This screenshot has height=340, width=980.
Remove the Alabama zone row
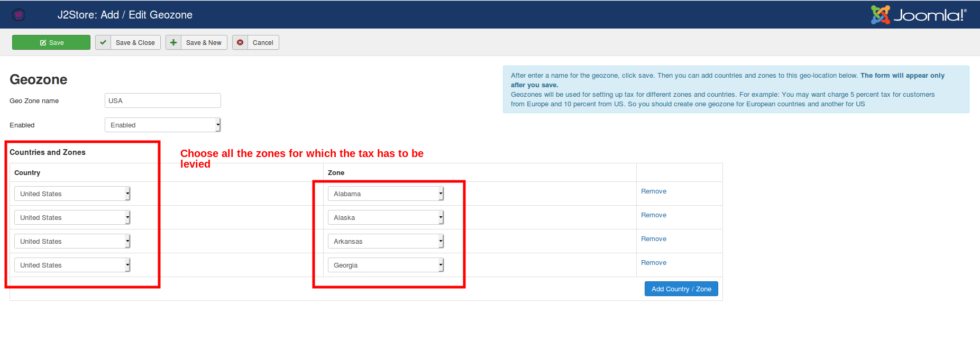tap(654, 191)
